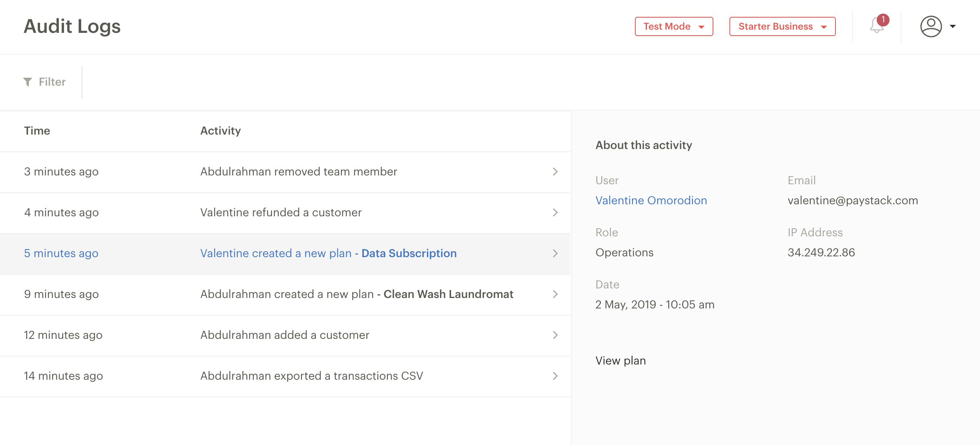
Task: Click chevron on added a customer row
Action: point(555,335)
